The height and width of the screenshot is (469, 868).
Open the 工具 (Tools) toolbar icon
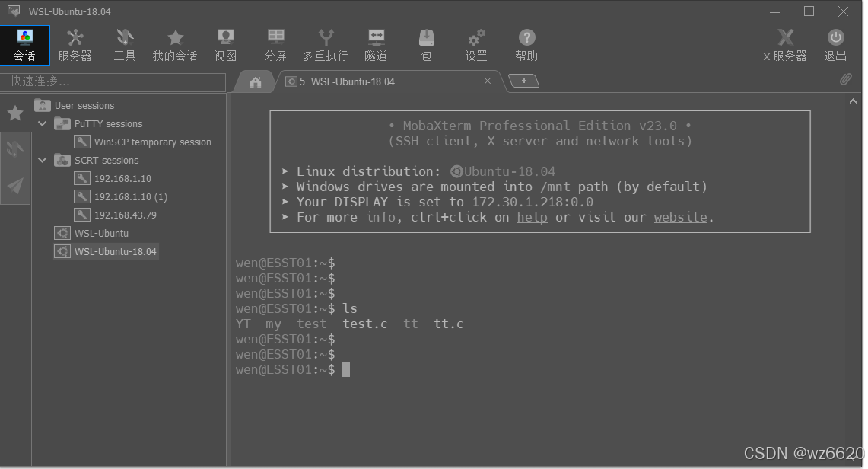click(125, 46)
